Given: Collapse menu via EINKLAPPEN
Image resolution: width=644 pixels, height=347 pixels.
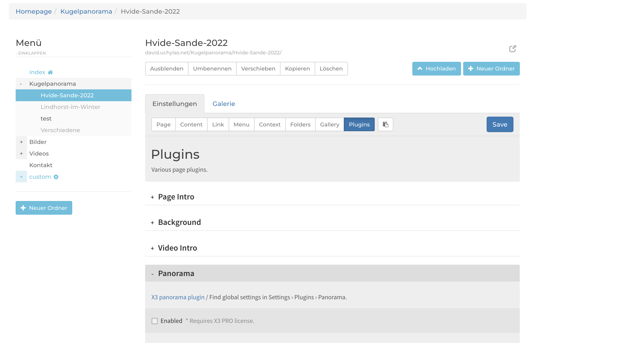Looking at the screenshot, I should point(31,53).
